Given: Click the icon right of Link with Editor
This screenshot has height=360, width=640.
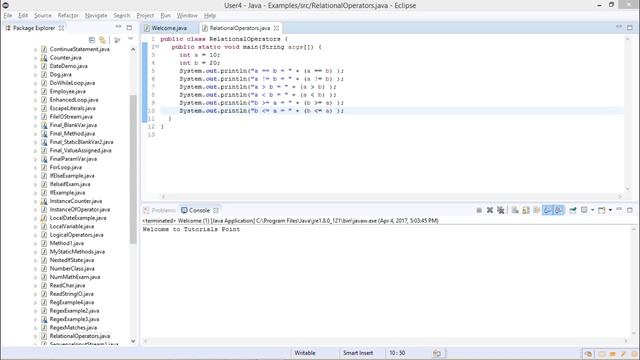Looking at the screenshot, I should tap(117, 40).
